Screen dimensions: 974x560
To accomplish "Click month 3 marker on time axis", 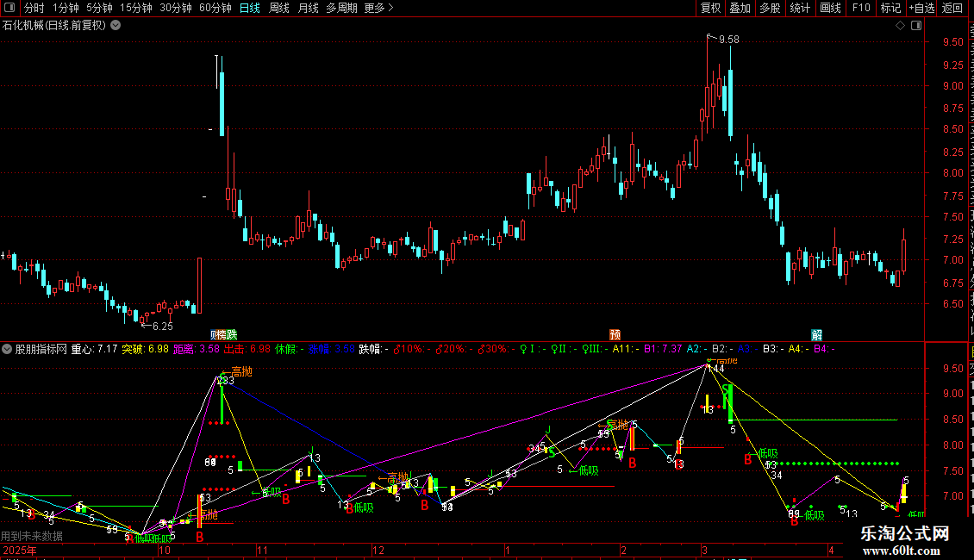I will point(704,550).
